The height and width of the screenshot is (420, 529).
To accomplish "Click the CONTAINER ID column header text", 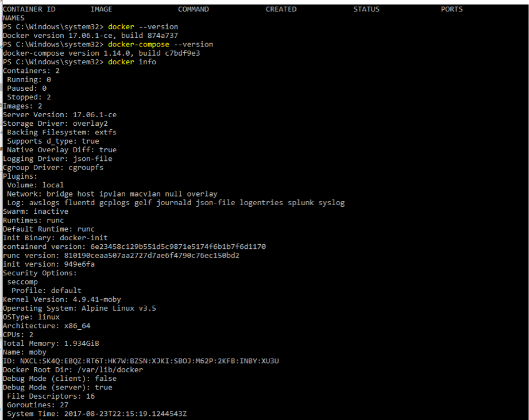I will click(x=29, y=9).
